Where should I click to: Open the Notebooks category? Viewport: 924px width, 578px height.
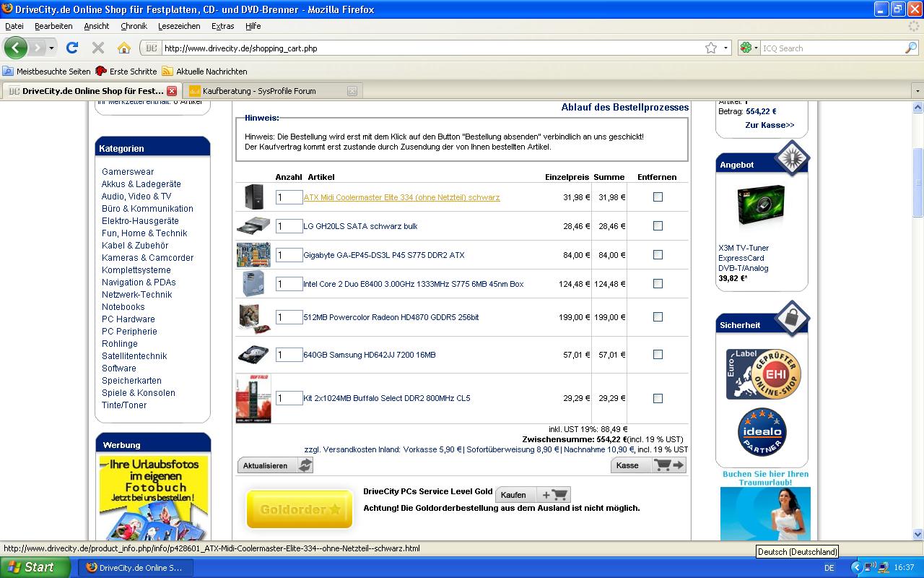pyautogui.click(x=123, y=307)
